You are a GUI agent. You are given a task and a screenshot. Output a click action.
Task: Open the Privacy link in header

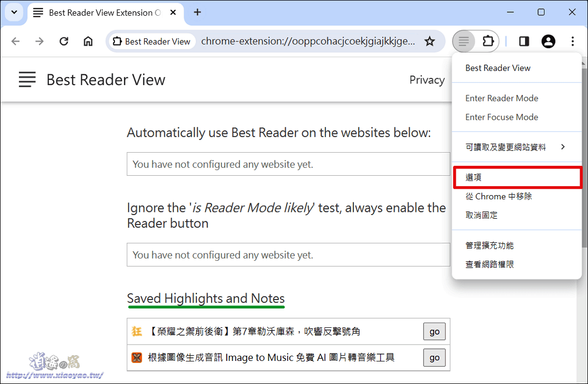click(427, 80)
